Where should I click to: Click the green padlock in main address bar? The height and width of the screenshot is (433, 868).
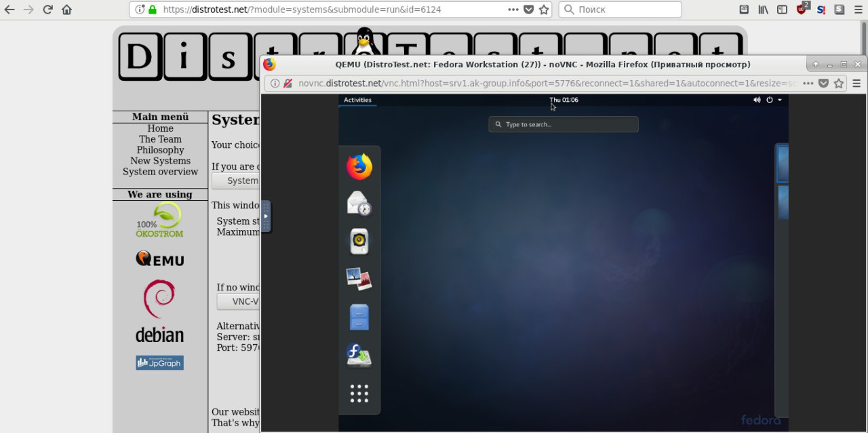(x=152, y=10)
